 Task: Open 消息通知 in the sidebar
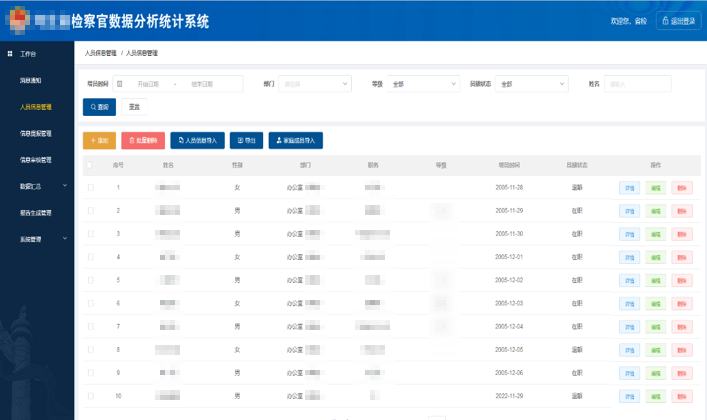(31, 80)
